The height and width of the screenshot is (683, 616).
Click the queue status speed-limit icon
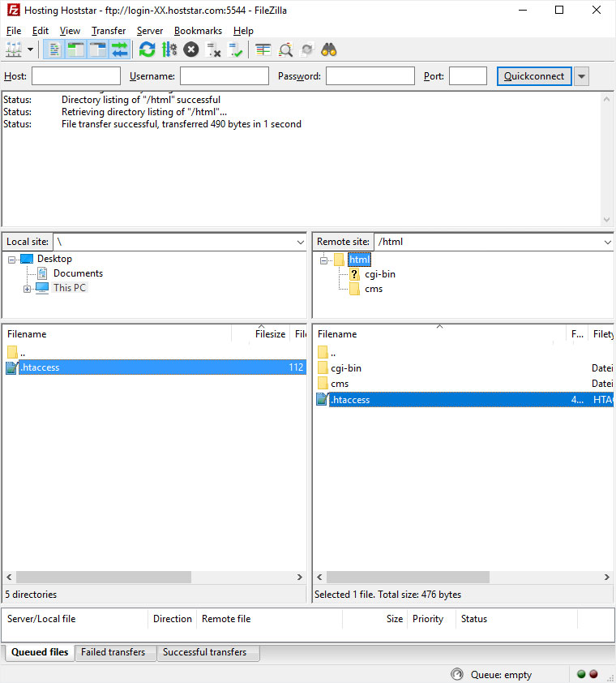point(456,674)
